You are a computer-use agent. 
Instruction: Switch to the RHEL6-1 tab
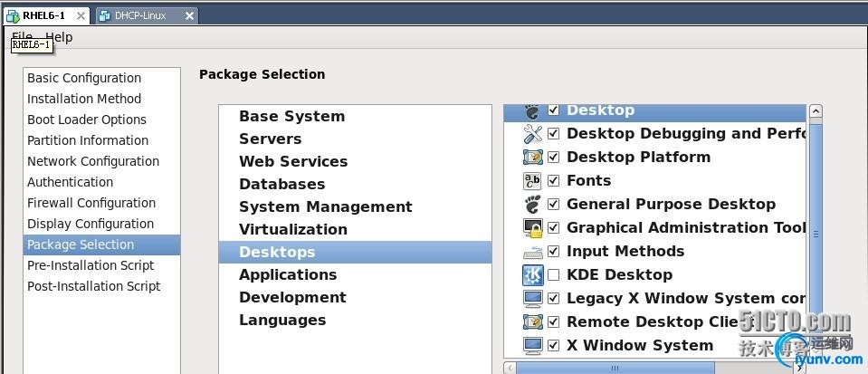tap(46, 16)
